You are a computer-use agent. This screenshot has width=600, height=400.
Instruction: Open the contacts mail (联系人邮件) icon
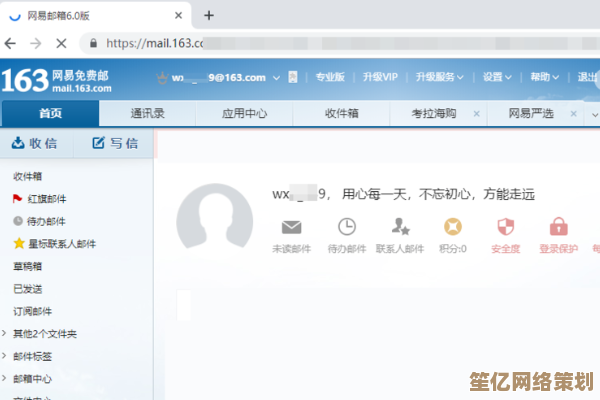400,227
